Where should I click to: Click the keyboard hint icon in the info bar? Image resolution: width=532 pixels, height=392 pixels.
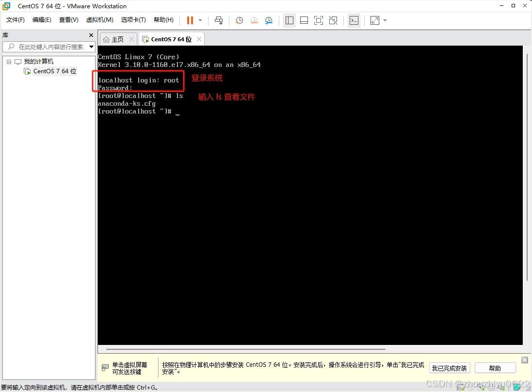click(105, 368)
